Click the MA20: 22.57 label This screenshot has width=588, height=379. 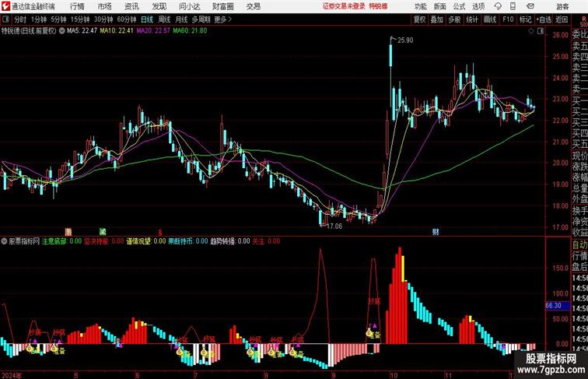[153, 31]
